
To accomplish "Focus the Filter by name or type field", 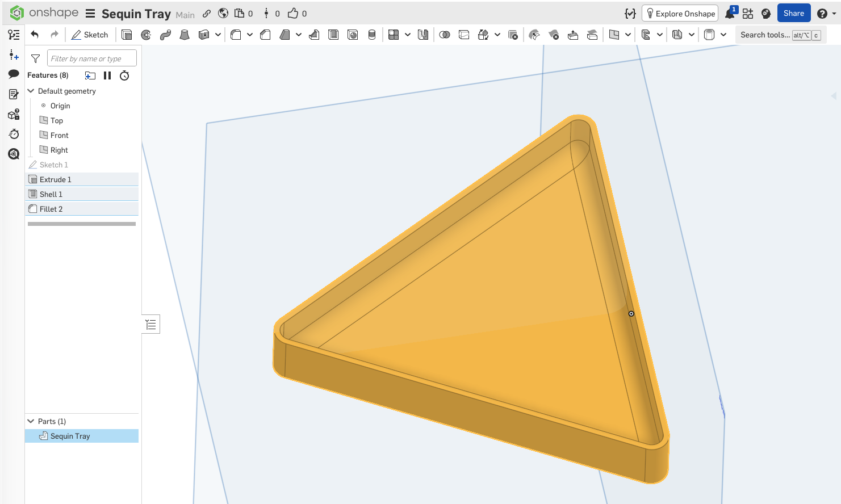I will click(92, 58).
